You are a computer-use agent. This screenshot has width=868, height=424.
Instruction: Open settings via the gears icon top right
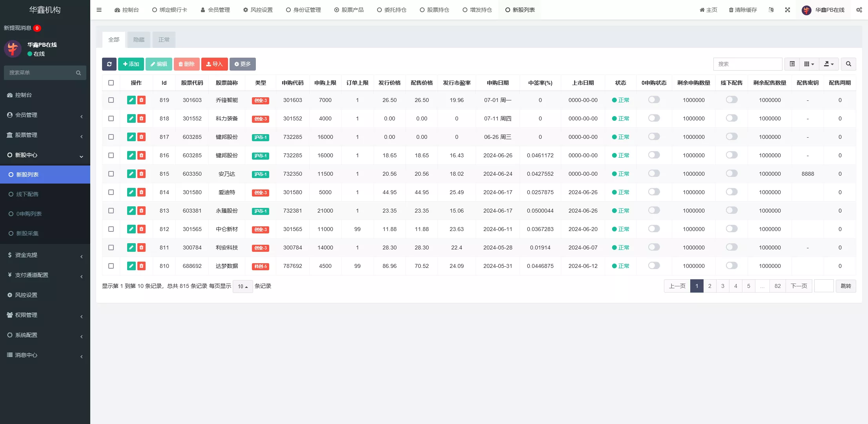point(859,10)
